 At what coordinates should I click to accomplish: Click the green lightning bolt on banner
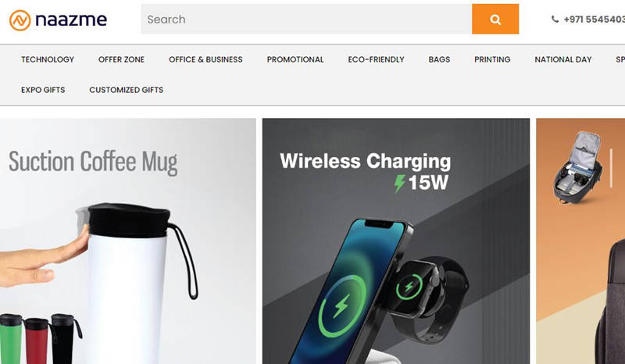399,184
